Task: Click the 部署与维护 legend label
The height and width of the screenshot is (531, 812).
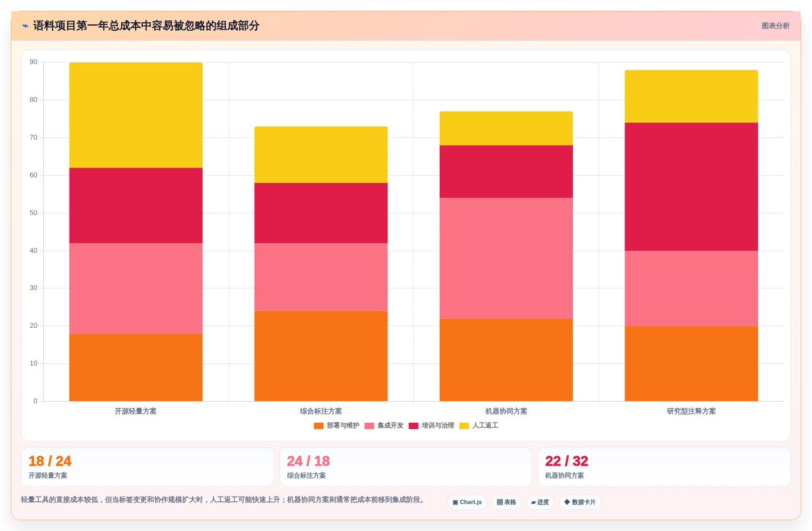Action: pyautogui.click(x=343, y=426)
